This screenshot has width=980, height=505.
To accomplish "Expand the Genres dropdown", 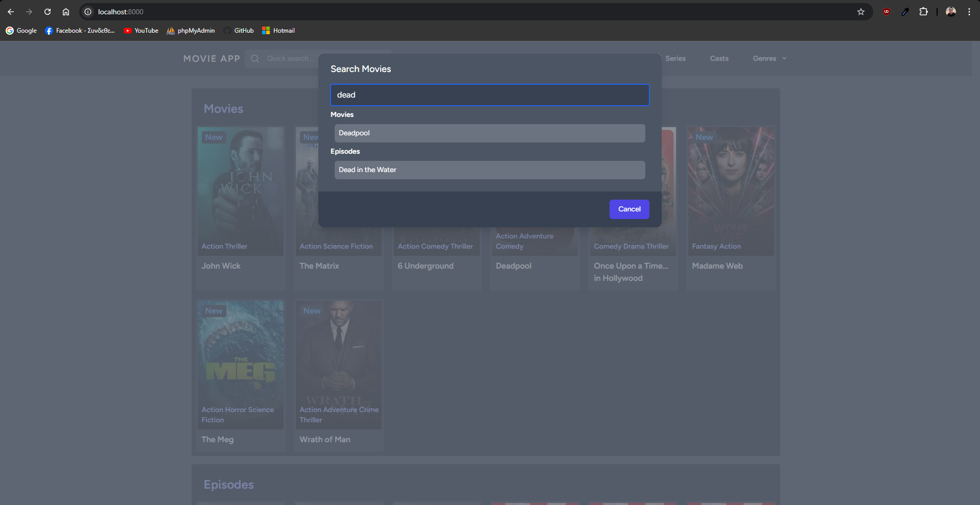I will (x=769, y=59).
